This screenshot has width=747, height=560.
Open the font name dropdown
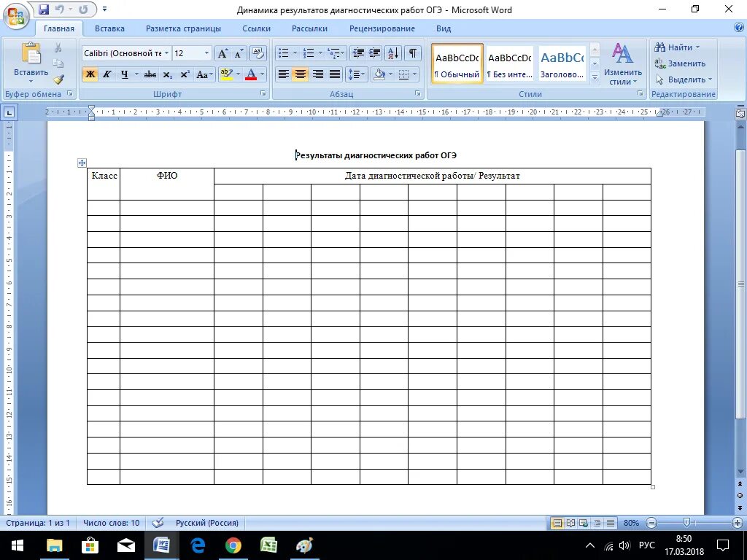(167, 53)
